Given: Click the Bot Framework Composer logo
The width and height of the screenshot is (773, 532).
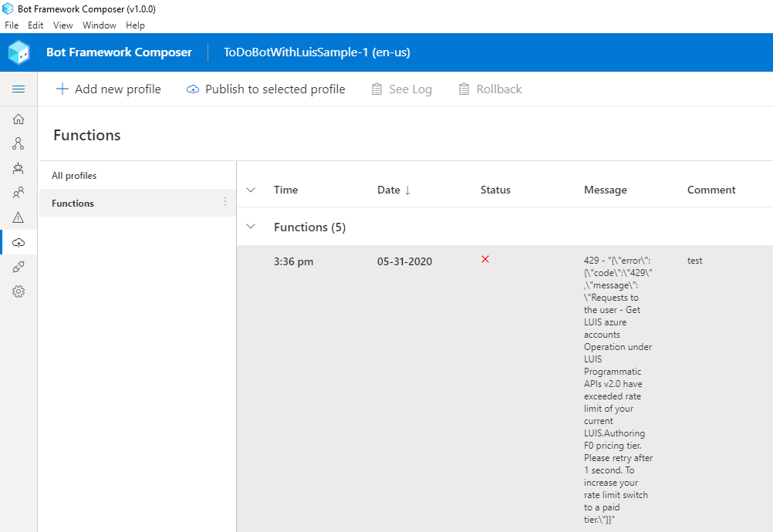Looking at the screenshot, I should point(19,52).
